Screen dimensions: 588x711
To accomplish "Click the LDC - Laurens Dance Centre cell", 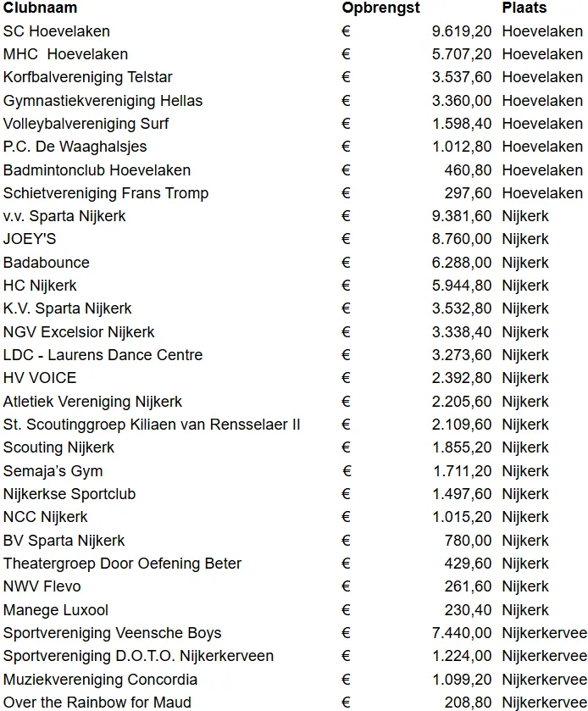I will click(x=103, y=355).
